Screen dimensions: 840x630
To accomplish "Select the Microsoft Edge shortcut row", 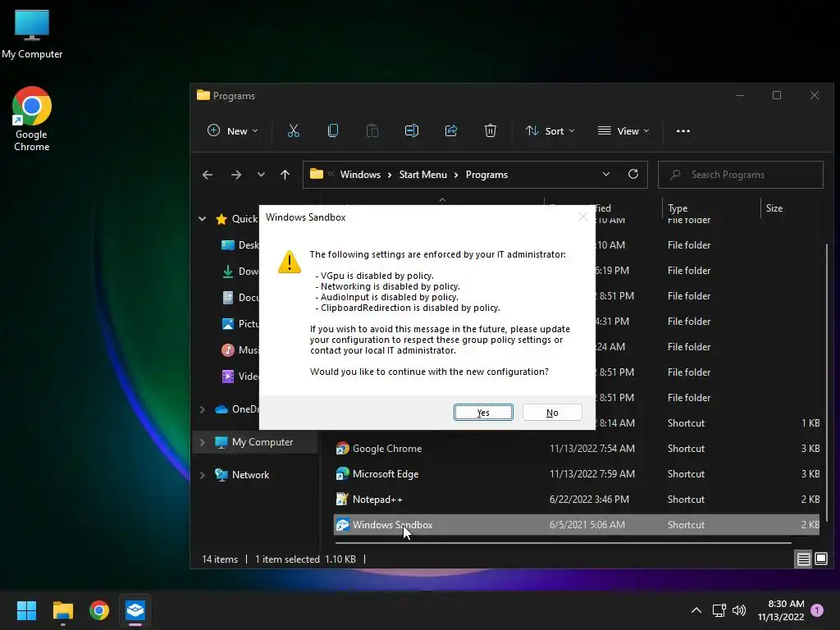I will coord(577,474).
